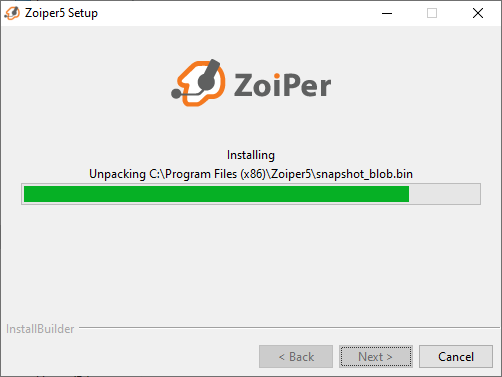Close the Zoiper5 Setup window
The width and height of the screenshot is (502, 377).
click(478, 13)
